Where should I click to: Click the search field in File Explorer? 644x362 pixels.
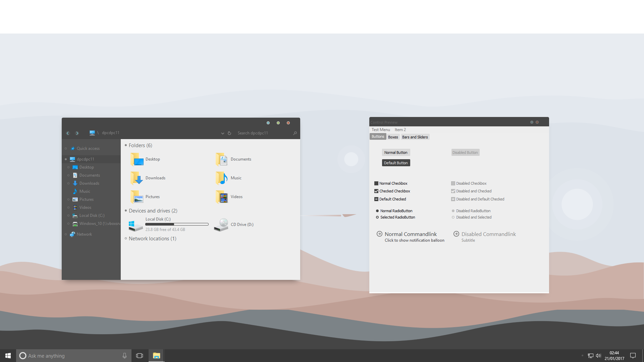265,133
